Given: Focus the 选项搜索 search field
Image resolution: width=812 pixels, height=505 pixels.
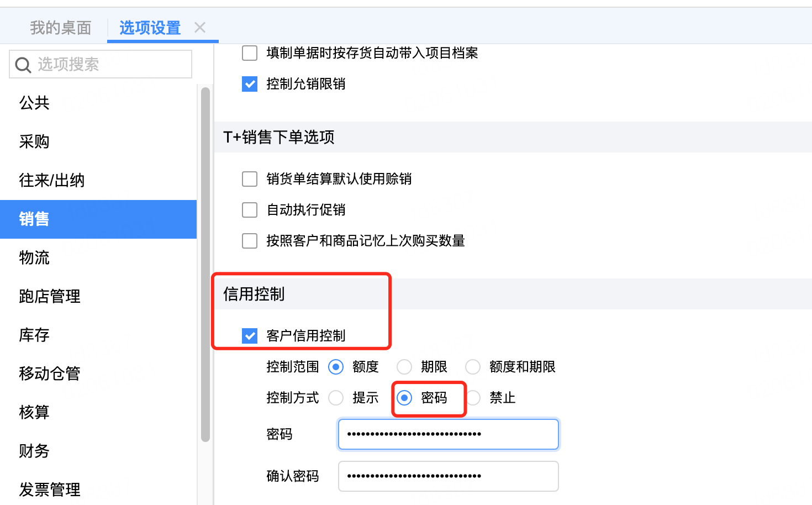Looking at the screenshot, I should coord(101,64).
